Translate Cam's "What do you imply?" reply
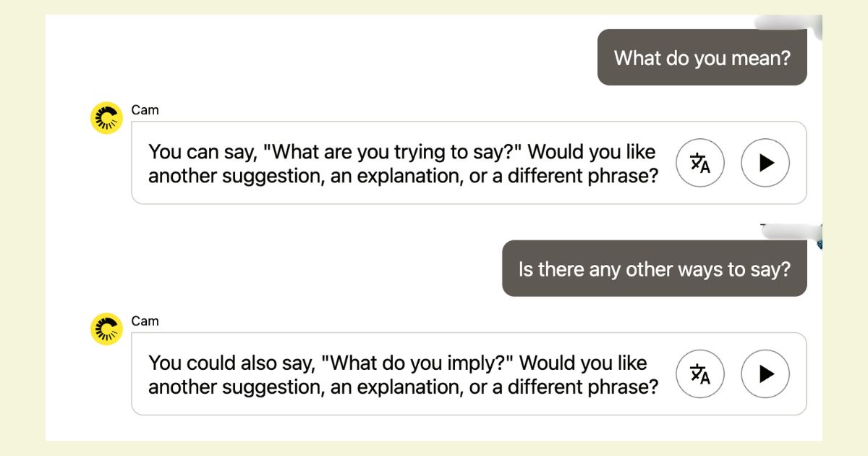Screen dimensions: 868x456 coord(700,374)
